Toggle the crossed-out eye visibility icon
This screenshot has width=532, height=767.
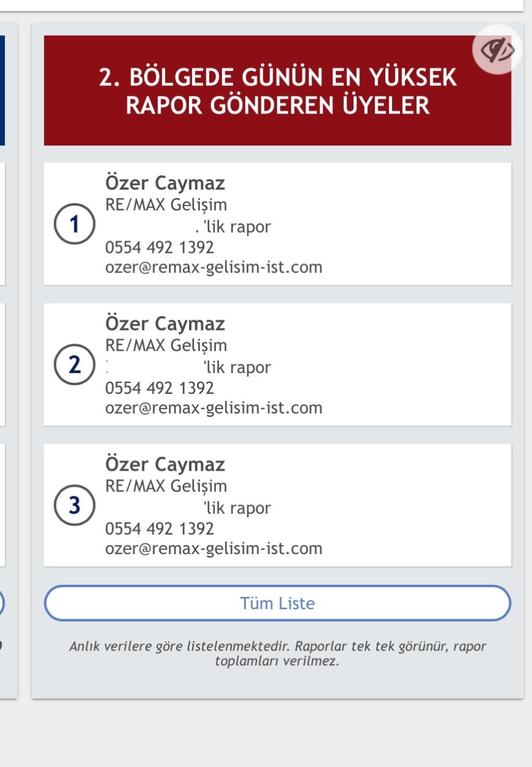pyautogui.click(x=497, y=50)
